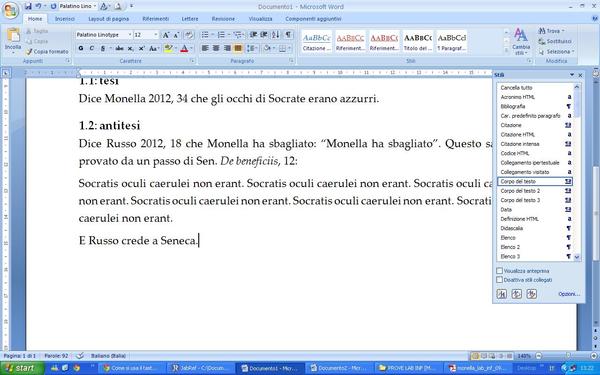The image size is (600, 375).
Task: Enable Disattiva stili collegati checkbox
Action: click(x=499, y=280)
